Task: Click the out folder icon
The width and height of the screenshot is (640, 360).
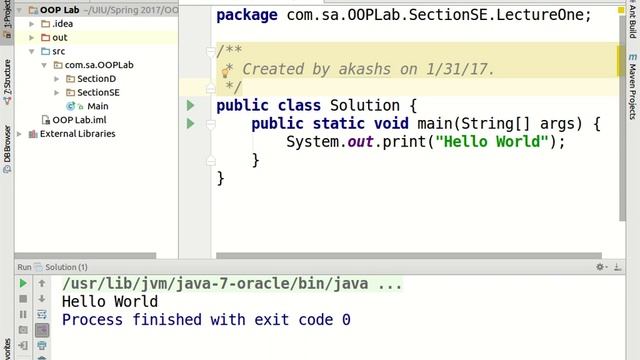Action: pos(46,38)
